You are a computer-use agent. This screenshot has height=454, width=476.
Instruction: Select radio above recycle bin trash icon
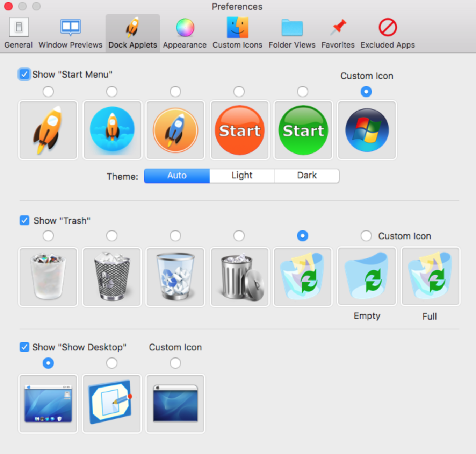303,236
